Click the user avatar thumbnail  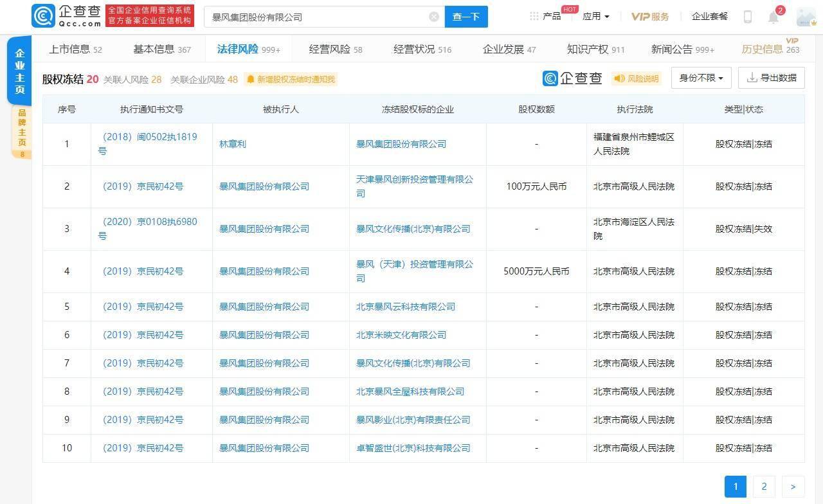(806, 17)
